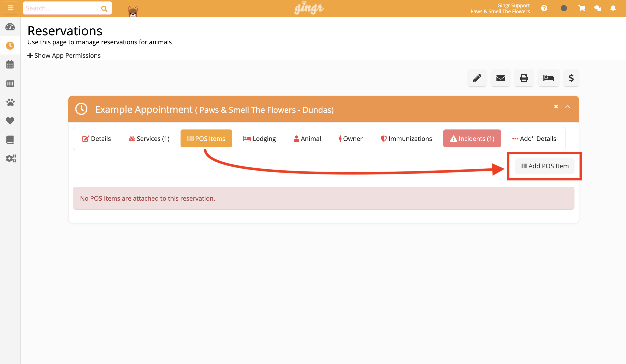626x364 pixels.
Task: Click the gray status circle icon
Action: click(564, 8)
